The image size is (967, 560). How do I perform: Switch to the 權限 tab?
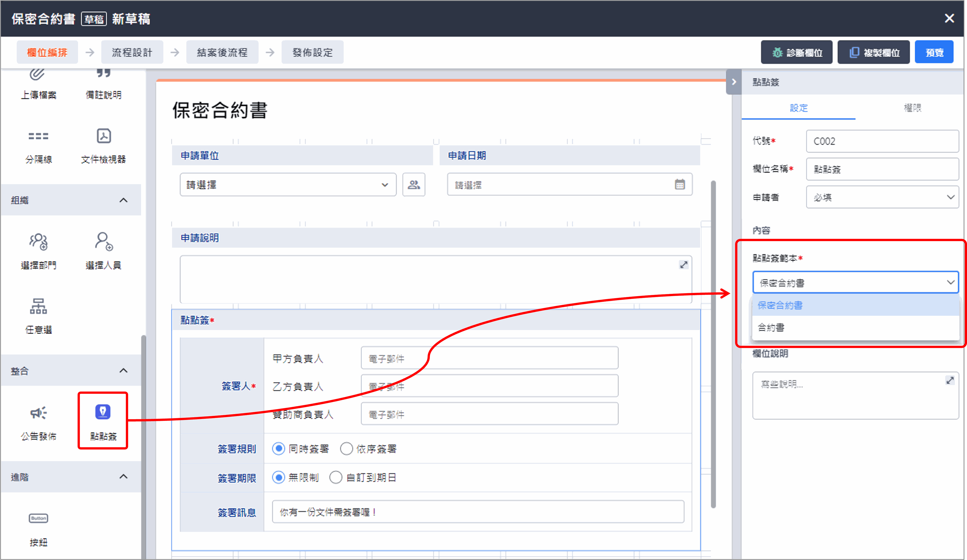(912, 108)
